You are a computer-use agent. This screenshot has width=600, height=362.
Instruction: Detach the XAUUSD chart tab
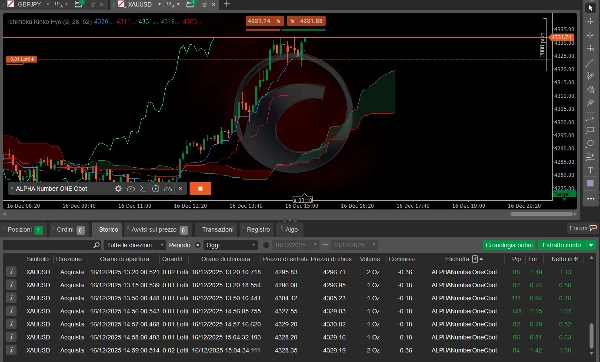point(204,5)
